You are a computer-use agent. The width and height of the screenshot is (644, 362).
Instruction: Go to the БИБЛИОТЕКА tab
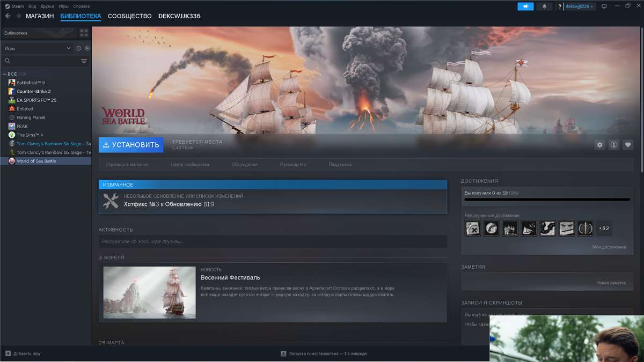click(81, 16)
